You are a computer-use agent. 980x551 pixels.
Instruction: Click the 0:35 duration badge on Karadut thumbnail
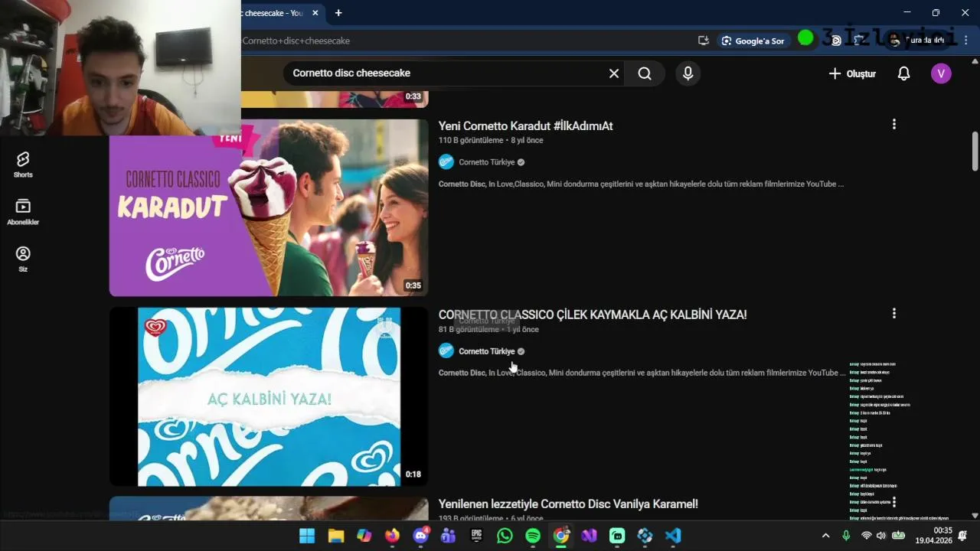tap(413, 285)
